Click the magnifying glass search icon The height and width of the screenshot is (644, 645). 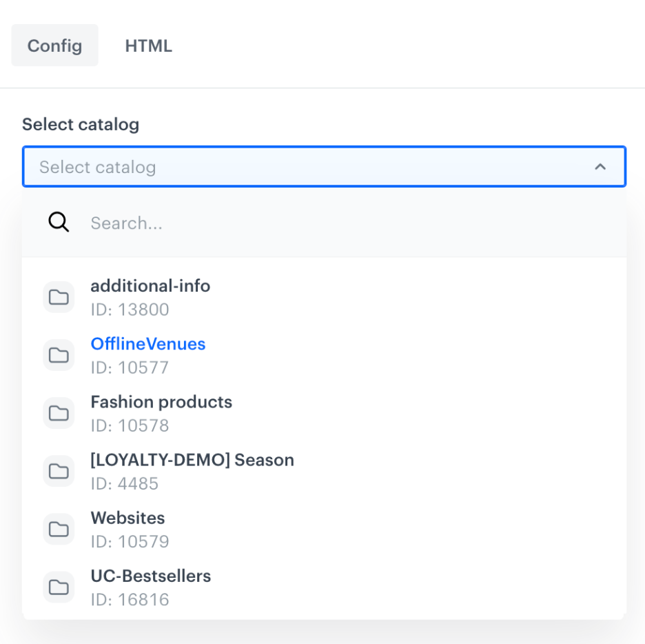coord(58,222)
